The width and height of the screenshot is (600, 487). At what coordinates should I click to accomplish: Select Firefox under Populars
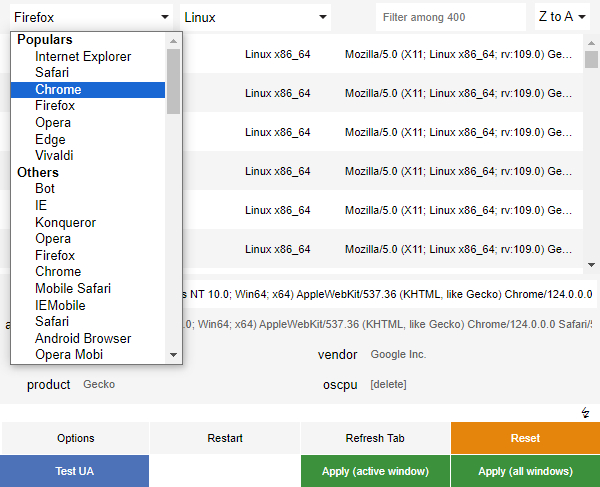click(88, 106)
